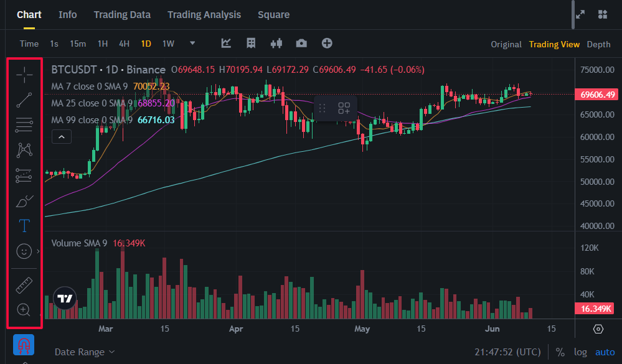Select the ruler measure tool
The image size is (622, 364).
coord(24,286)
